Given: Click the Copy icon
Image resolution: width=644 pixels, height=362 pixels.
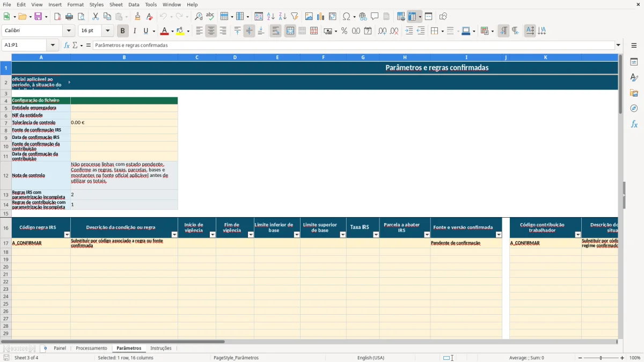Looking at the screenshot, I should pos(107,17).
